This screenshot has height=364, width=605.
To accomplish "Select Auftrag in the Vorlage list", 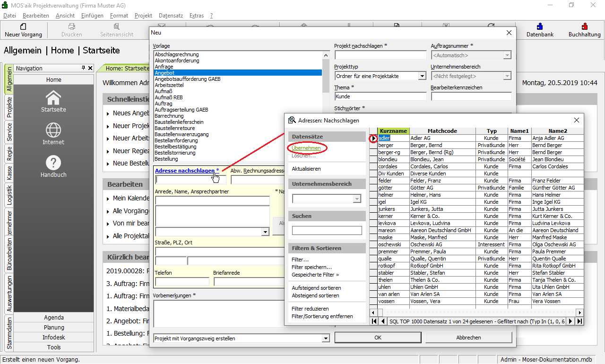I will [164, 104].
